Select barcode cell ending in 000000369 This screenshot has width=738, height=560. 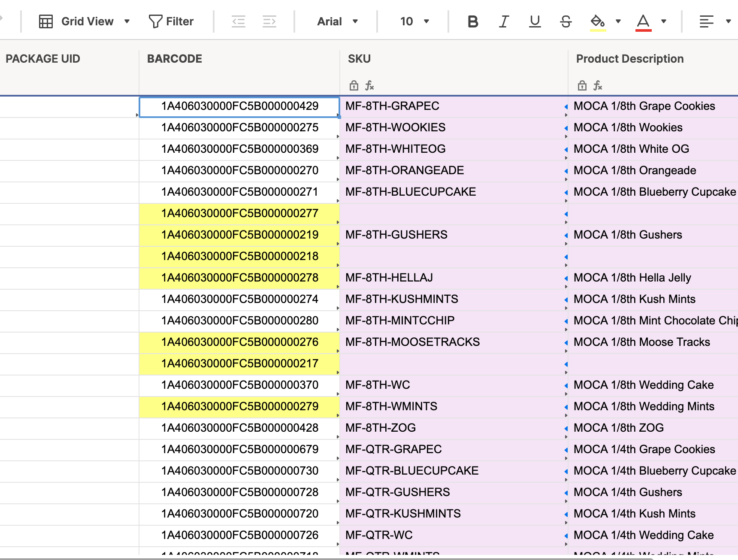239,149
